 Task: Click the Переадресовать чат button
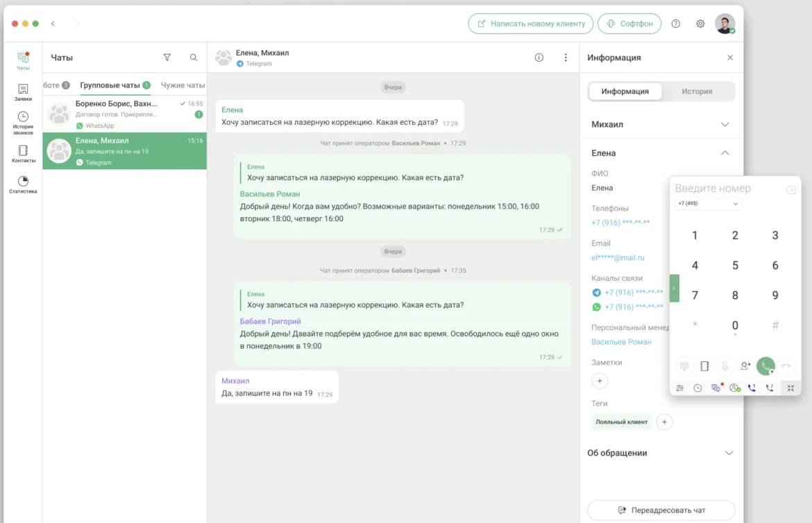coord(661,511)
